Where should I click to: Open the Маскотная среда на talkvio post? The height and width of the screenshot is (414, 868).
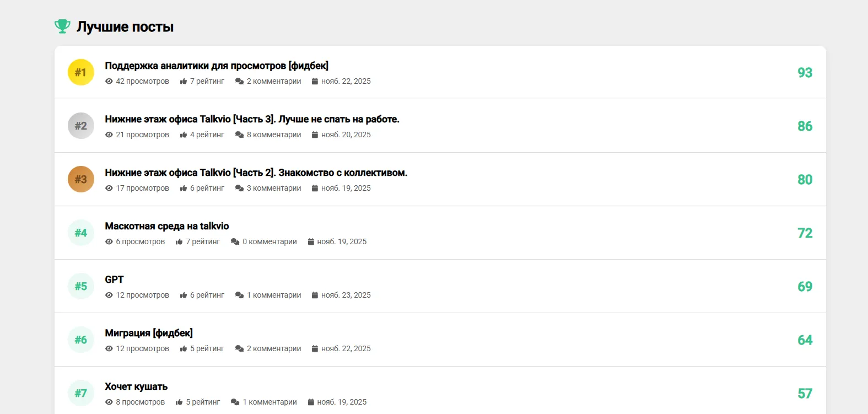167,226
